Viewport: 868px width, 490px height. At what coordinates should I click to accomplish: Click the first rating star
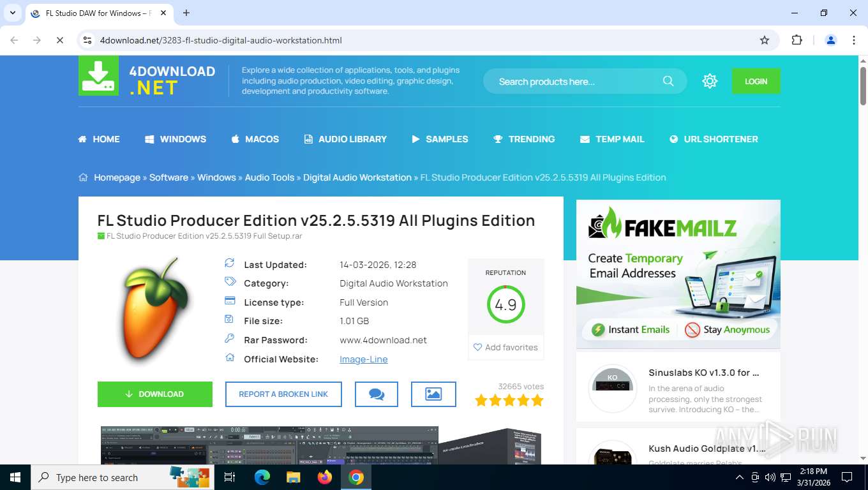coord(481,401)
